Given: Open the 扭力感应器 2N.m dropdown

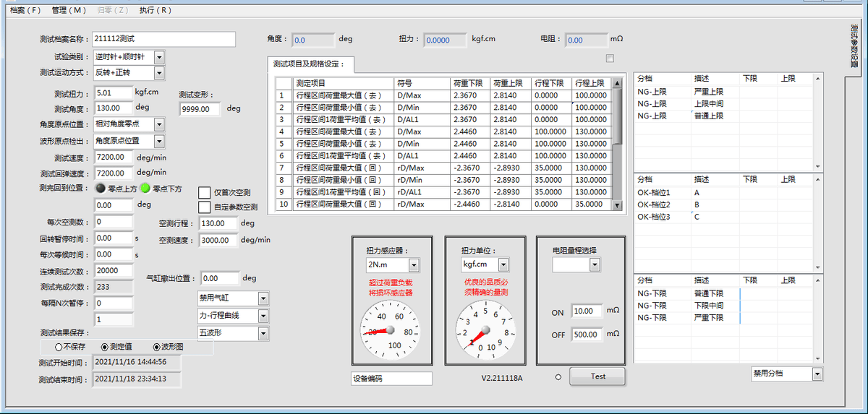Looking at the screenshot, I should click(413, 265).
